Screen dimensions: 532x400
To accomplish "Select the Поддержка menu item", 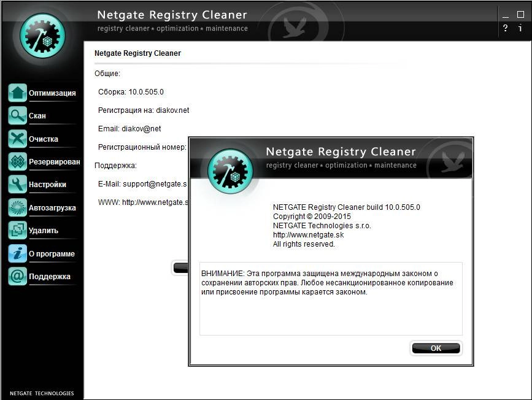I will [x=50, y=277].
